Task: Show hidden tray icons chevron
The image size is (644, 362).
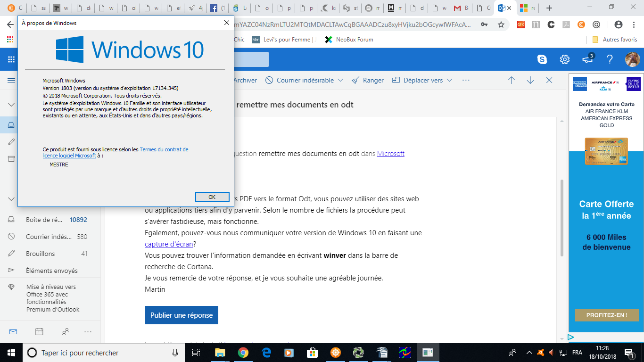Action: click(x=529, y=352)
